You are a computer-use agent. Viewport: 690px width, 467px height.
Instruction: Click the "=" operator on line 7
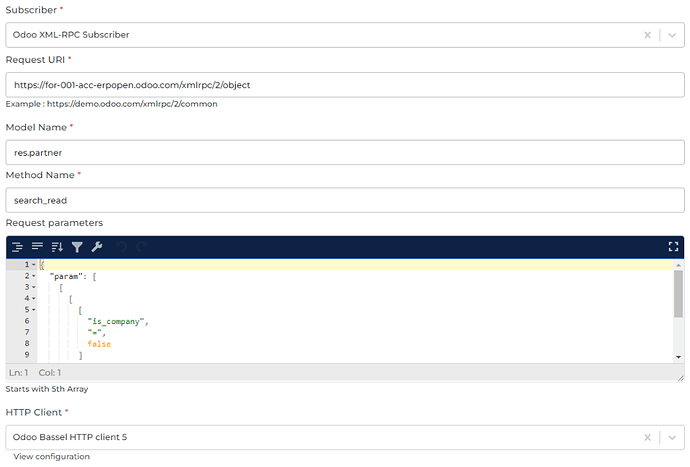point(95,332)
